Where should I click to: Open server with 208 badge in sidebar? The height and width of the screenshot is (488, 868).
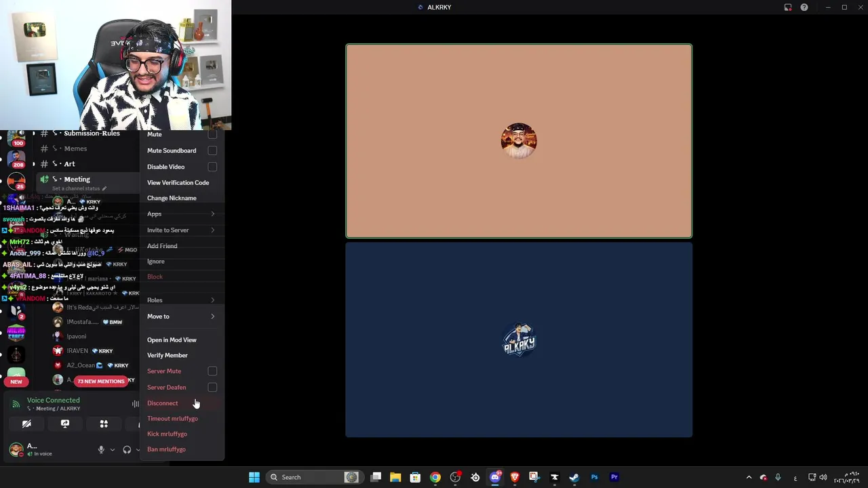click(x=17, y=159)
